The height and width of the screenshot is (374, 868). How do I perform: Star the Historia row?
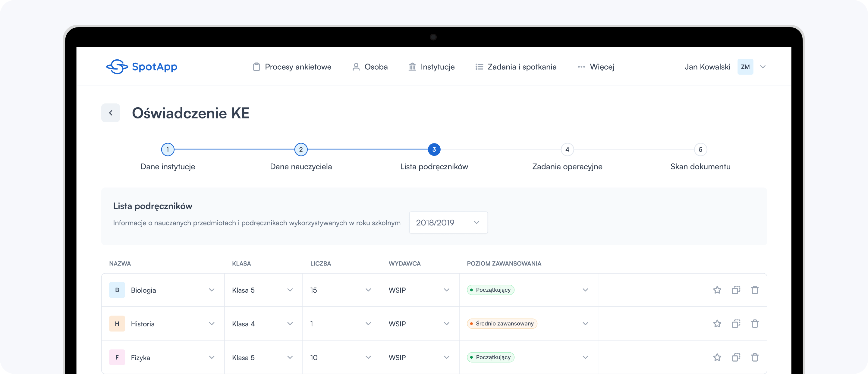(717, 324)
